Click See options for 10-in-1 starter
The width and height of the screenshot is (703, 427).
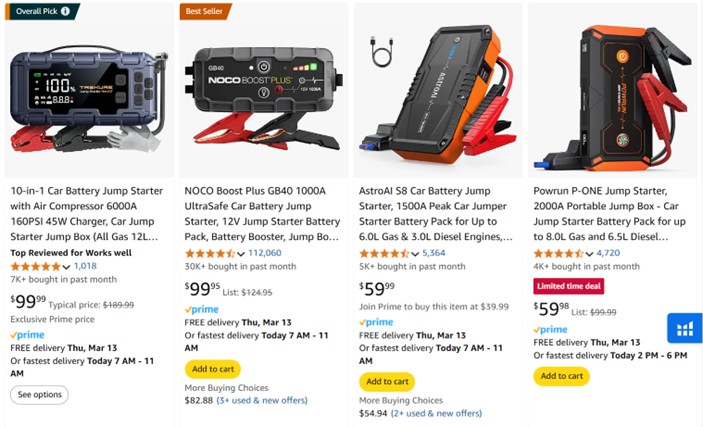39,395
